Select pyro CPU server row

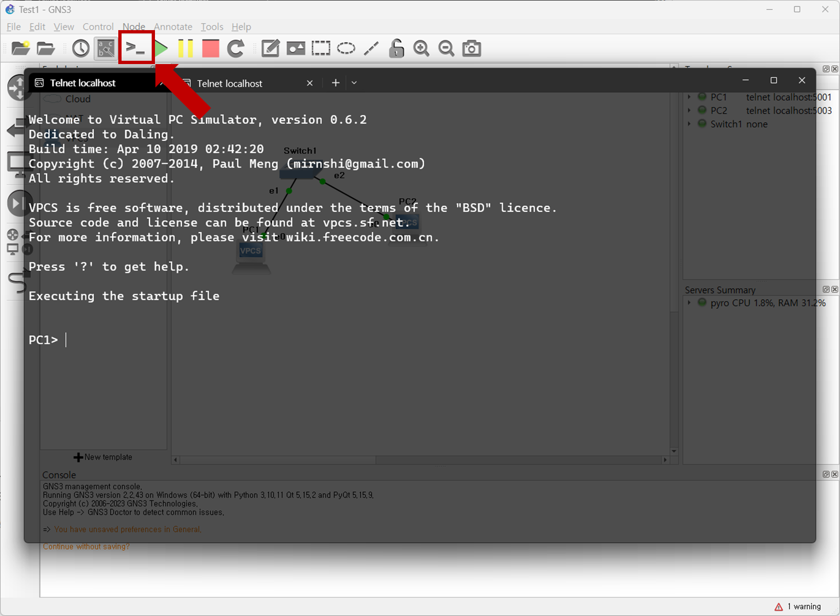762,303
